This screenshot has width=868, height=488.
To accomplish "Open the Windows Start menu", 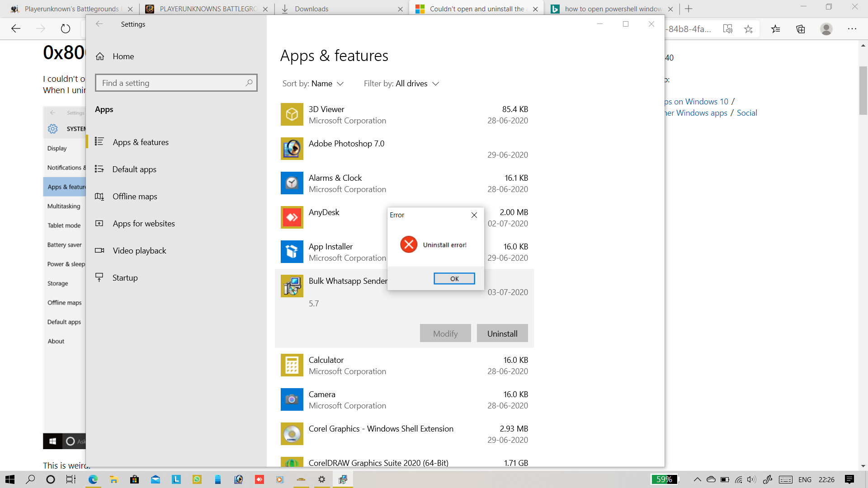I will (10, 479).
